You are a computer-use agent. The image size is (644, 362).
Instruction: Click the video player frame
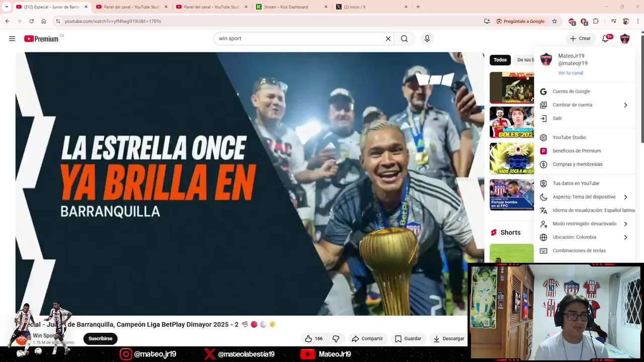click(250, 184)
